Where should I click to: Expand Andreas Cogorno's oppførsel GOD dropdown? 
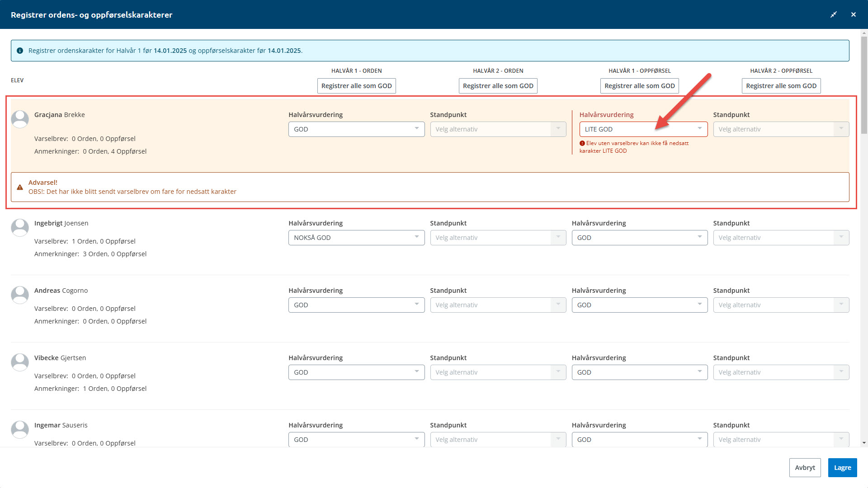tap(639, 305)
